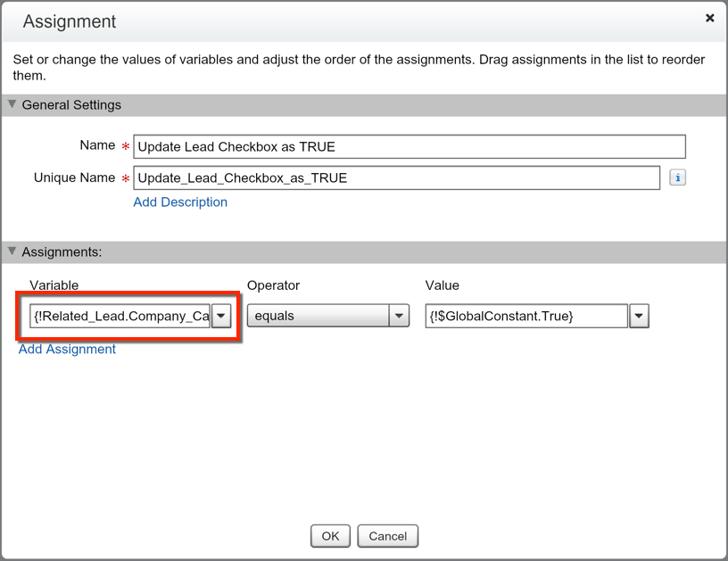Open the Operator dropdown arrow

(x=399, y=316)
